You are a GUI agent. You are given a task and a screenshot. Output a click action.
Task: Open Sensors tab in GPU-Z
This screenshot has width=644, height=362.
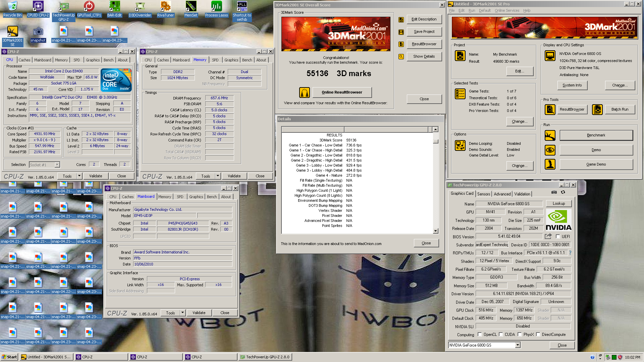[x=484, y=194]
